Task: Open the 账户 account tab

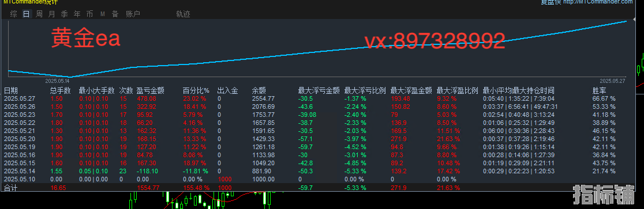Action: click(133, 14)
